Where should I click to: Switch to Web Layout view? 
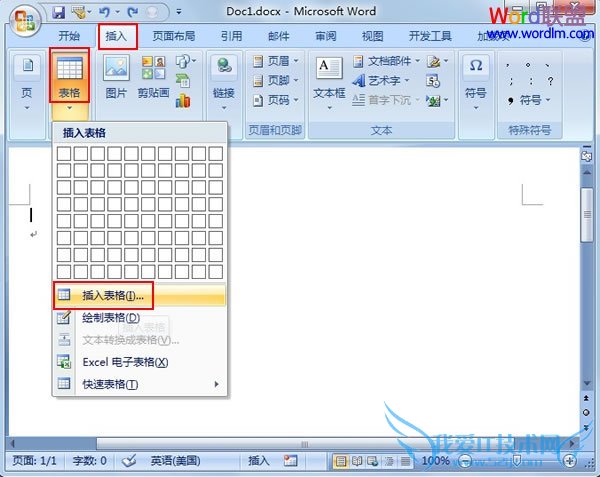point(373,461)
